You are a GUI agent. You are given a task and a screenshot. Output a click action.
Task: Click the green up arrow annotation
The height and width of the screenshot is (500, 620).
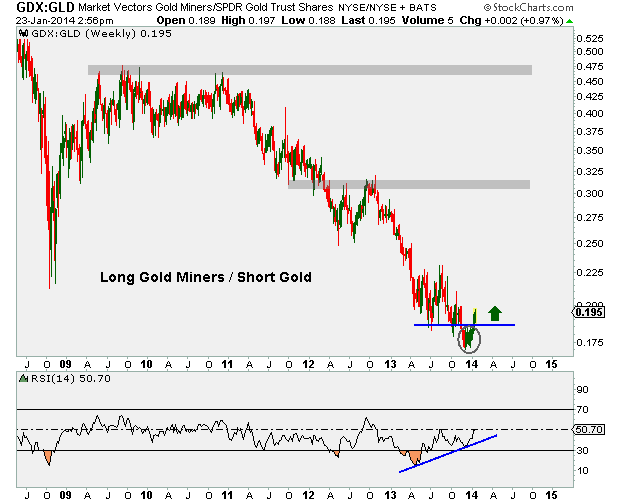tap(495, 313)
